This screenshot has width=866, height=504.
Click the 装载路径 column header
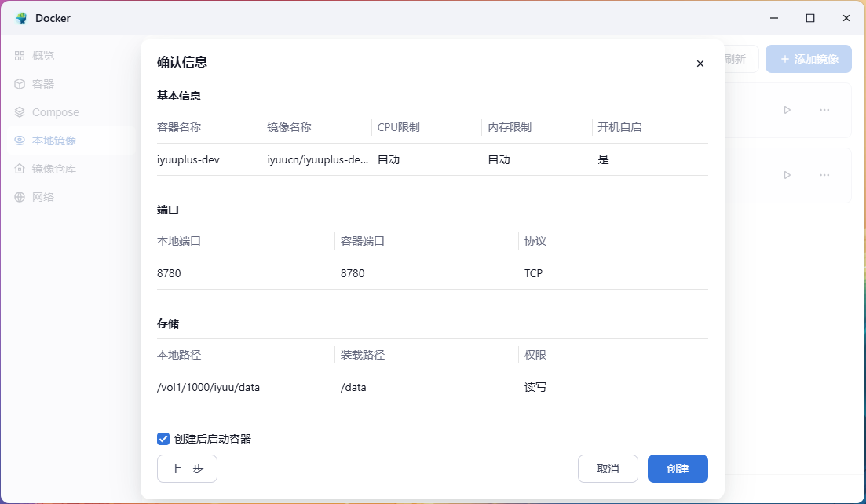point(363,355)
